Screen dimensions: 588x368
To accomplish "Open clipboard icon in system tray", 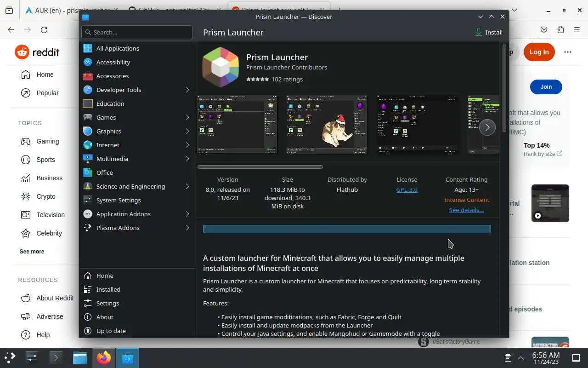I will pos(508,358).
